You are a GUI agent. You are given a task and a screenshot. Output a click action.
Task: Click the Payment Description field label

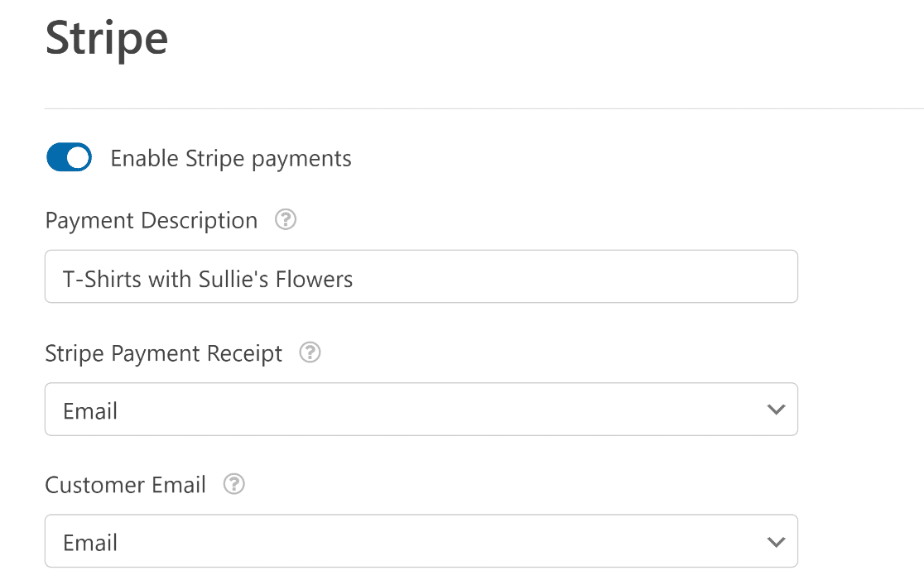pos(152,220)
